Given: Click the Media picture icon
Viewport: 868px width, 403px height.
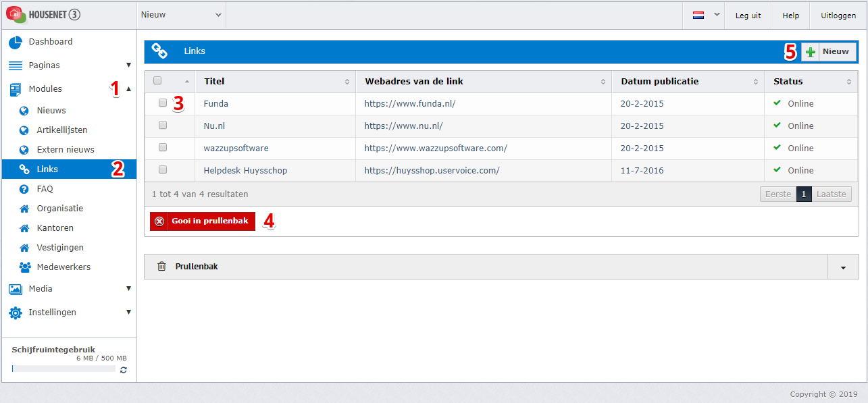Looking at the screenshot, I should [x=16, y=289].
